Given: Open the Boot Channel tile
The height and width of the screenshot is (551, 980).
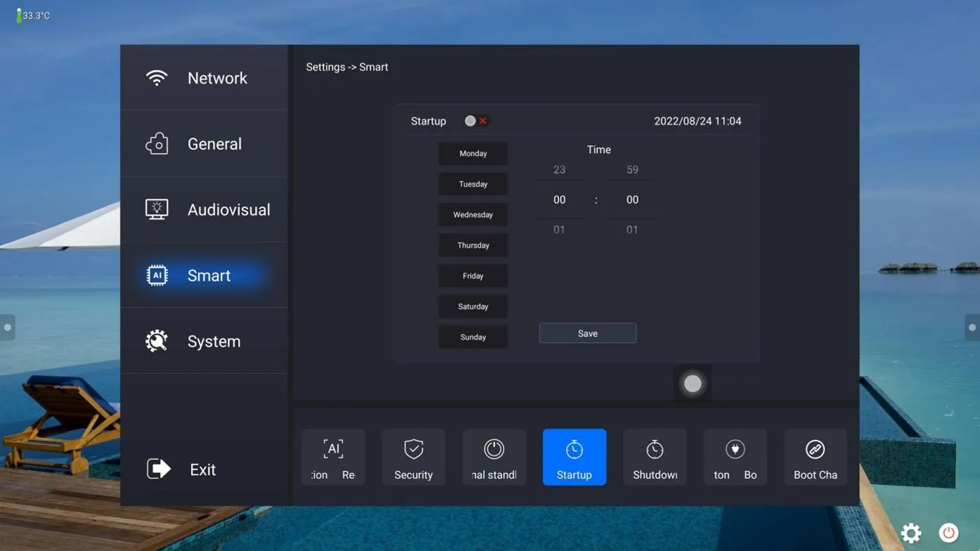Looking at the screenshot, I should pyautogui.click(x=815, y=457).
